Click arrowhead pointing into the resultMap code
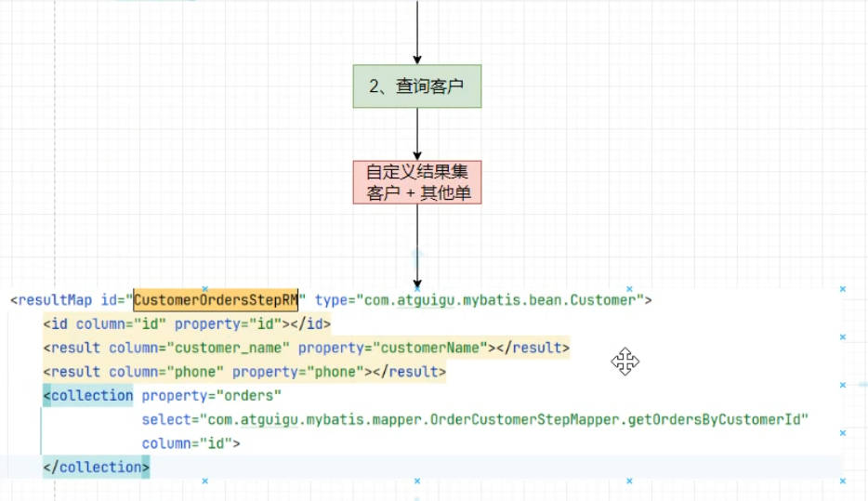The height and width of the screenshot is (501, 868). (x=417, y=282)
